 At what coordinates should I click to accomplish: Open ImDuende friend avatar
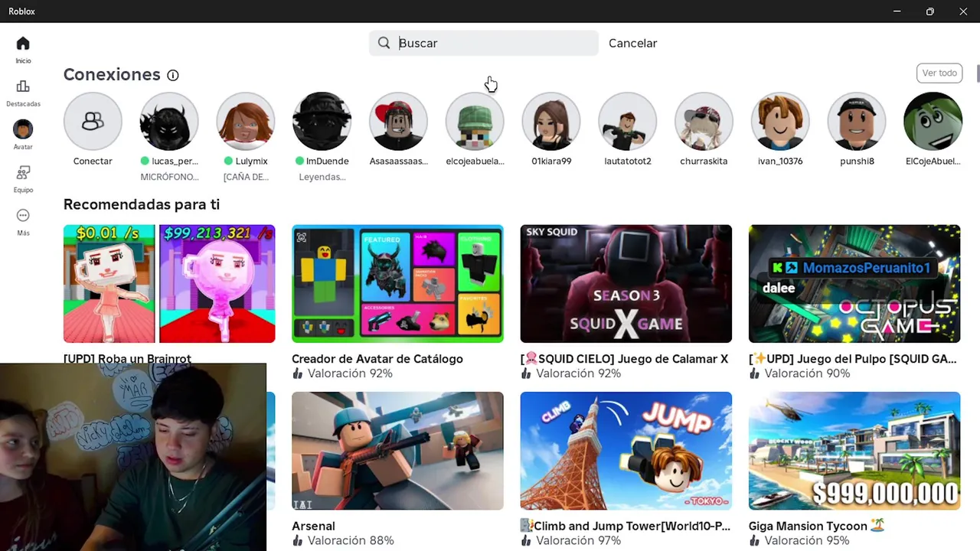point(322,121)
